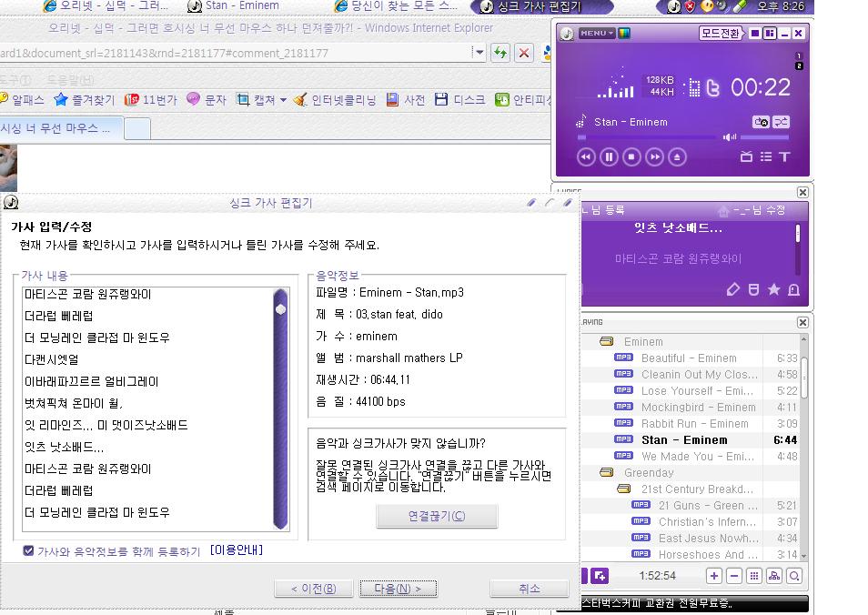Click the add-playlist icon at playlist bottom

coord(600,576)
